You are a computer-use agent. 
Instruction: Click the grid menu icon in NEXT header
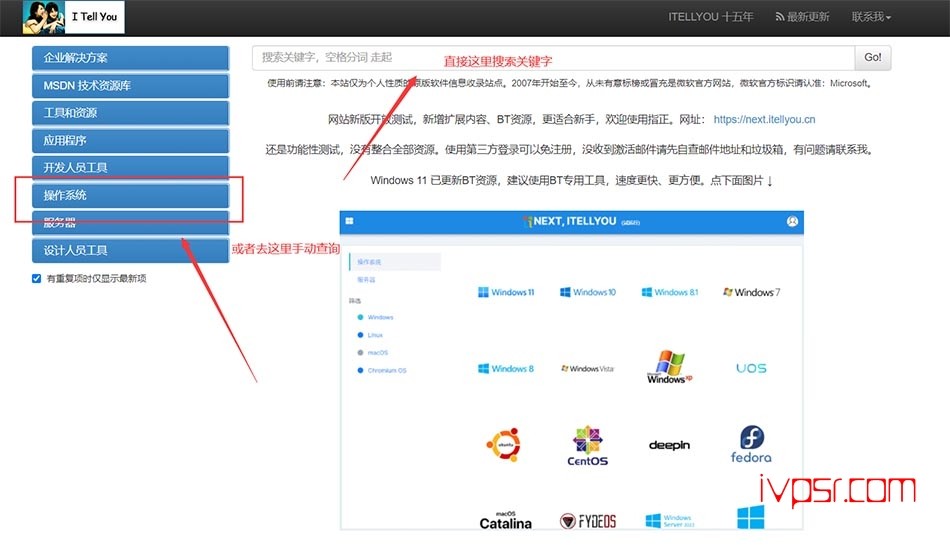[x=350, y=221]
